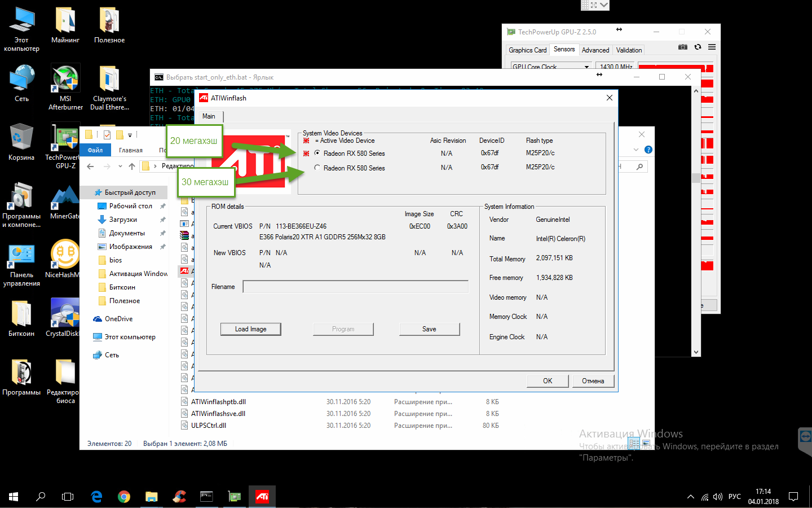812x508 pixels.
Task: Click the Load Image button
Action: pos(250,329)
